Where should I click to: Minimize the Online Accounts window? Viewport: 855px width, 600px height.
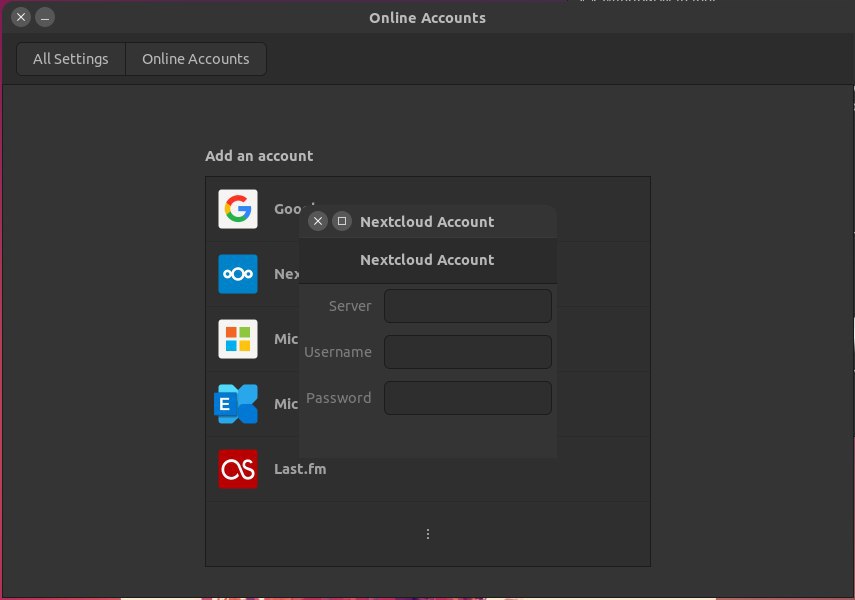[x=45, y=17]
